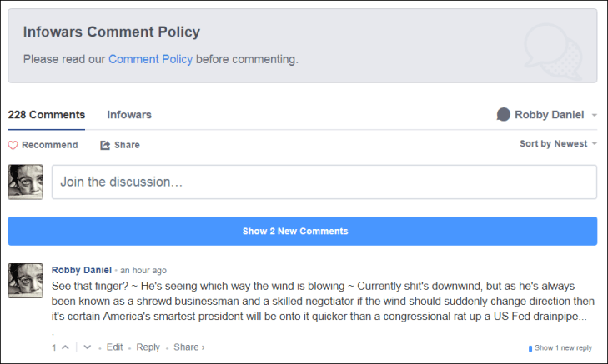Click the avatar beside the discussion box
The height and width of the screenshot is (364, 608).
tap(25, 182)
